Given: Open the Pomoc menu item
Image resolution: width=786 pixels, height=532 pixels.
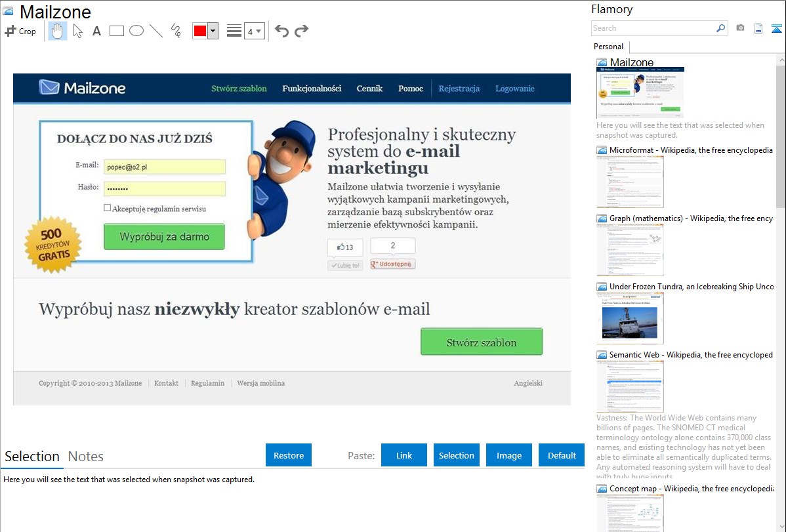Looking at the screenshot, I should pyautogui.click(x=411, y=89).
